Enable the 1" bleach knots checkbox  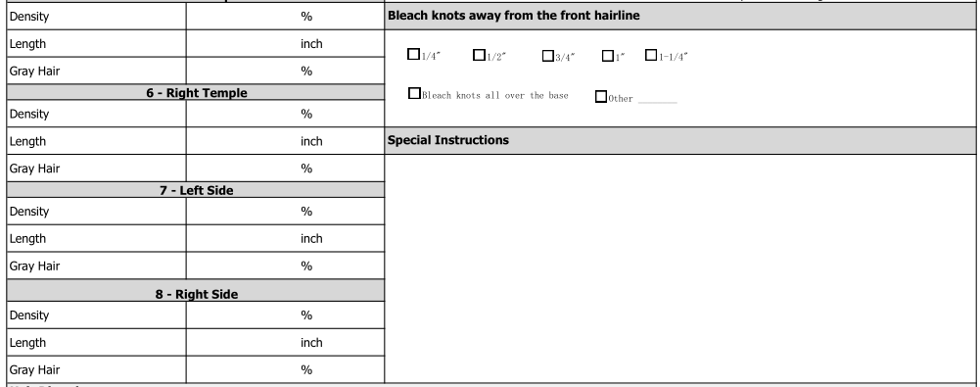pyautogui.click(x=608, y=56)
